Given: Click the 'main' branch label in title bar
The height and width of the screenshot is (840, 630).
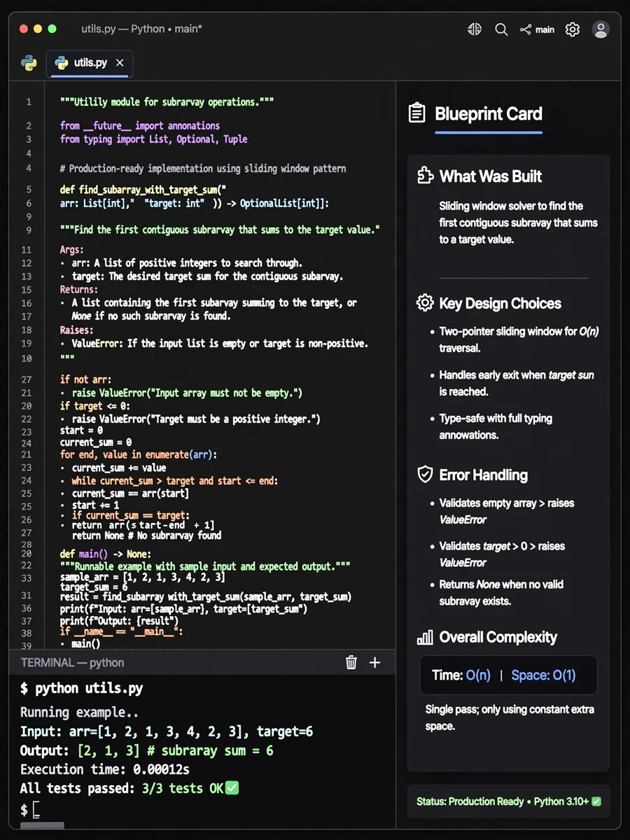Looking at the screenshot, I should click(545, 29).
